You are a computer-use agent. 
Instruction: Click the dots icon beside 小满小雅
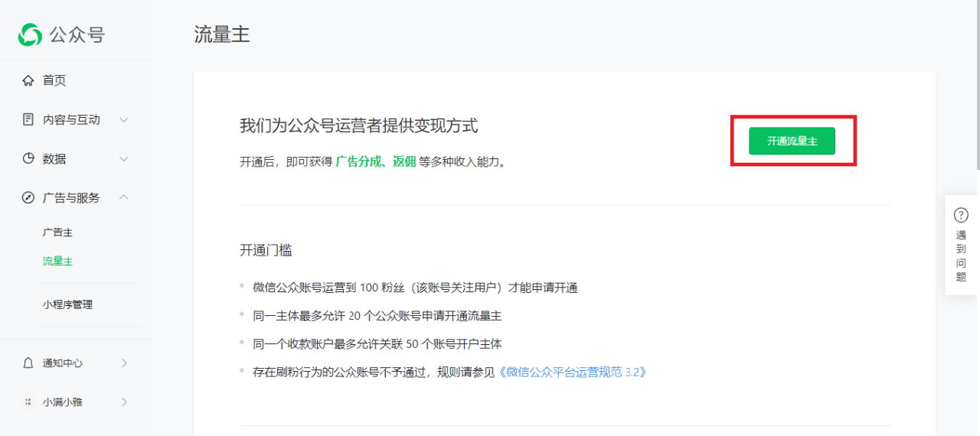[x=28, y=402]
